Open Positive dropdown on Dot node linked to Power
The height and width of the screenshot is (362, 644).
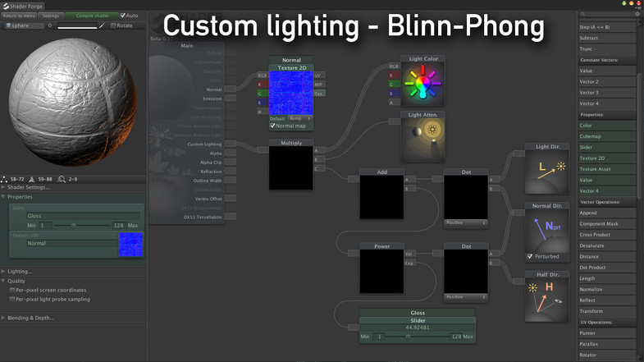point(466,296)
